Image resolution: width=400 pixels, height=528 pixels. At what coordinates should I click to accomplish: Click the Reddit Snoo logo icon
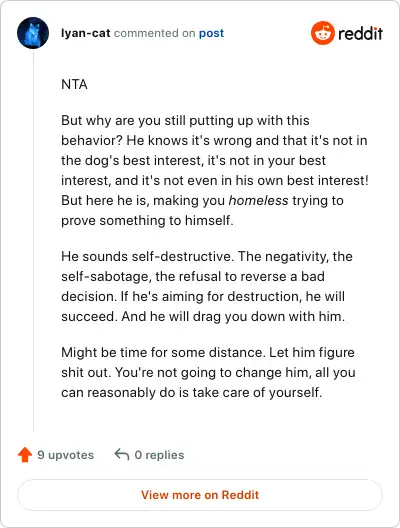[x=323, y=33]
